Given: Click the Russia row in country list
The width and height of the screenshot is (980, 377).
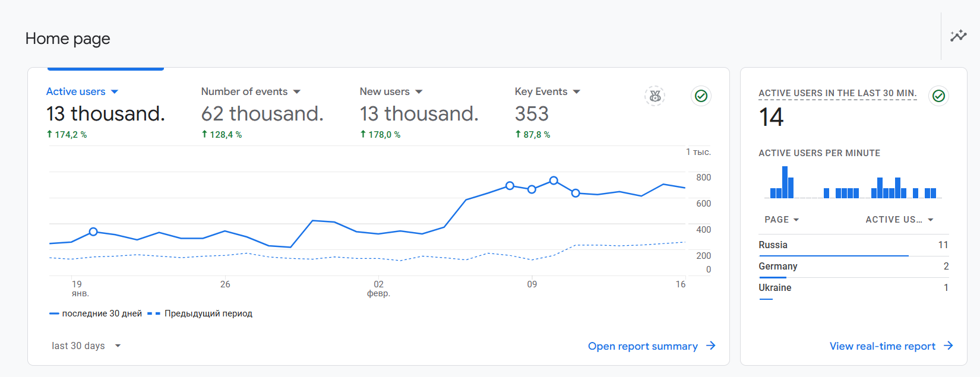Looking at the screenshot, I should coord(853,245).
